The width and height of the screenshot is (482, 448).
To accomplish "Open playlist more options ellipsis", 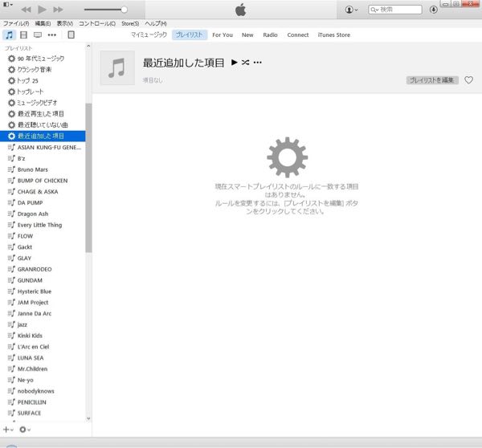I will 258,63.
